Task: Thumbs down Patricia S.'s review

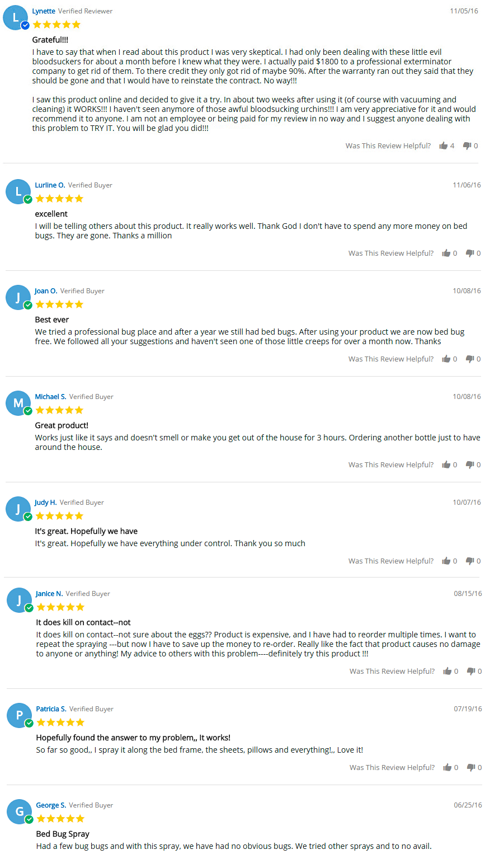Action: pyautogui.click(x=471, y=768)
